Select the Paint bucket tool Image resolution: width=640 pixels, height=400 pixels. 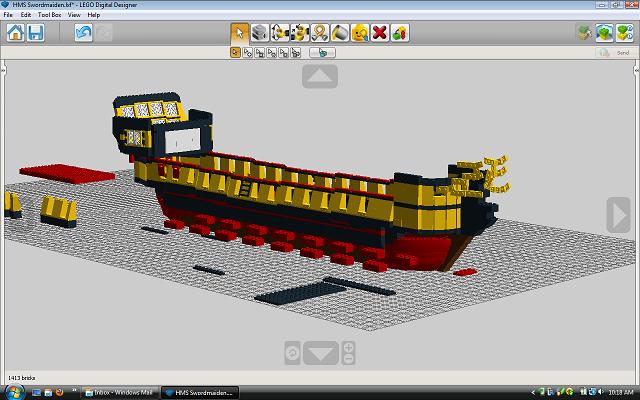tap(340, 33)
